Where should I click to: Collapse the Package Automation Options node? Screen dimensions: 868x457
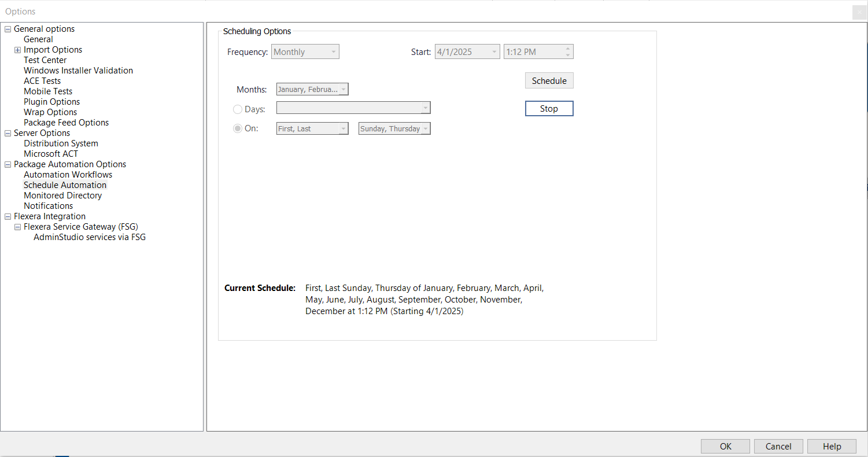tap(8, 164)
